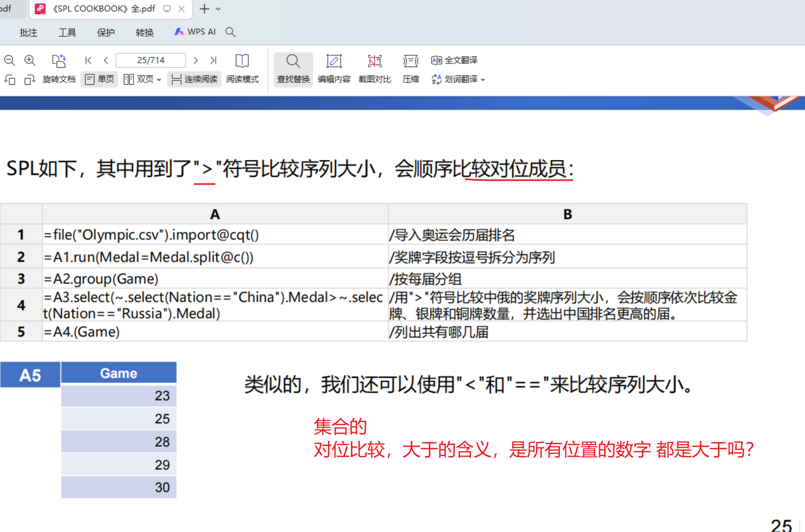Open the Annotate (批注) menu tab
Viewport: 805px width, 532px height.
[28, 33]
